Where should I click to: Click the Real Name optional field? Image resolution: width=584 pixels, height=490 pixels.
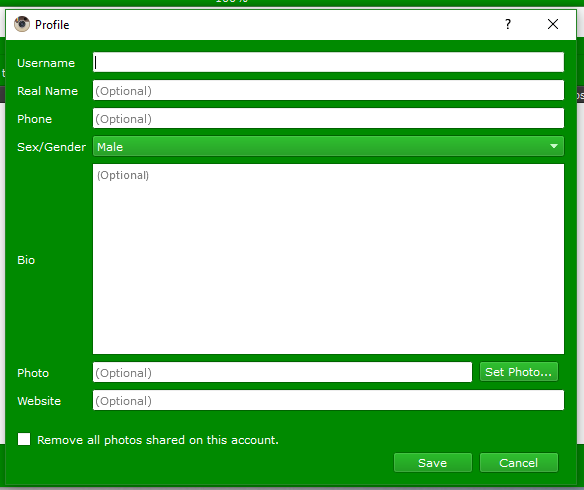pos(328,90)
